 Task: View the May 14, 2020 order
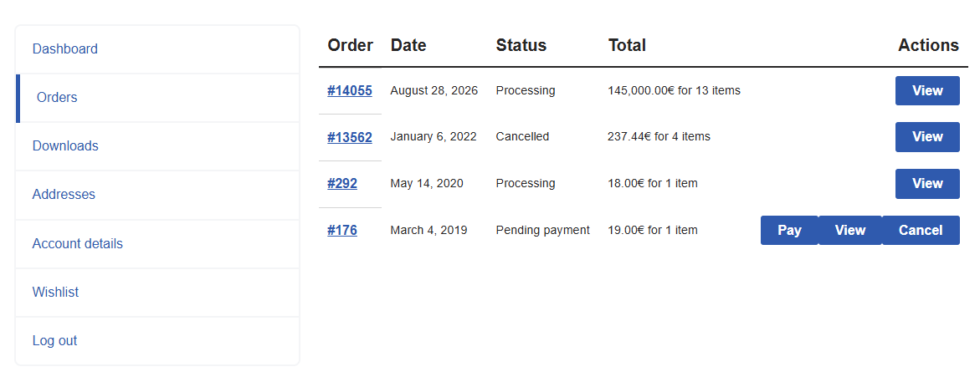point(927,184)
